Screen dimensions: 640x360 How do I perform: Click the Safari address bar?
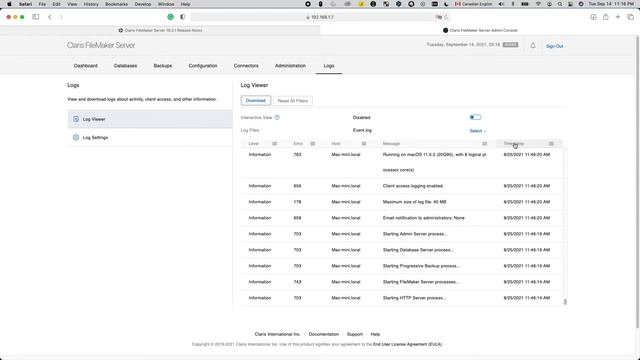coord(320,17)
